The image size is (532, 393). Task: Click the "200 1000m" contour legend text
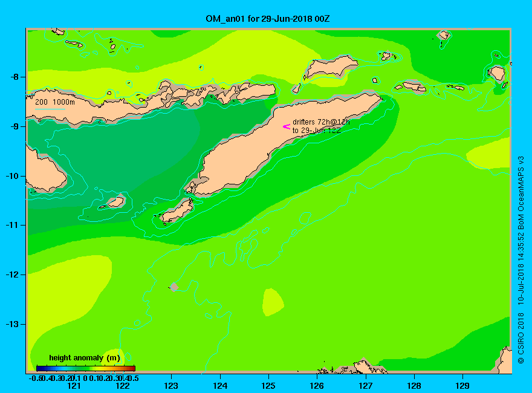click(55, 102)
